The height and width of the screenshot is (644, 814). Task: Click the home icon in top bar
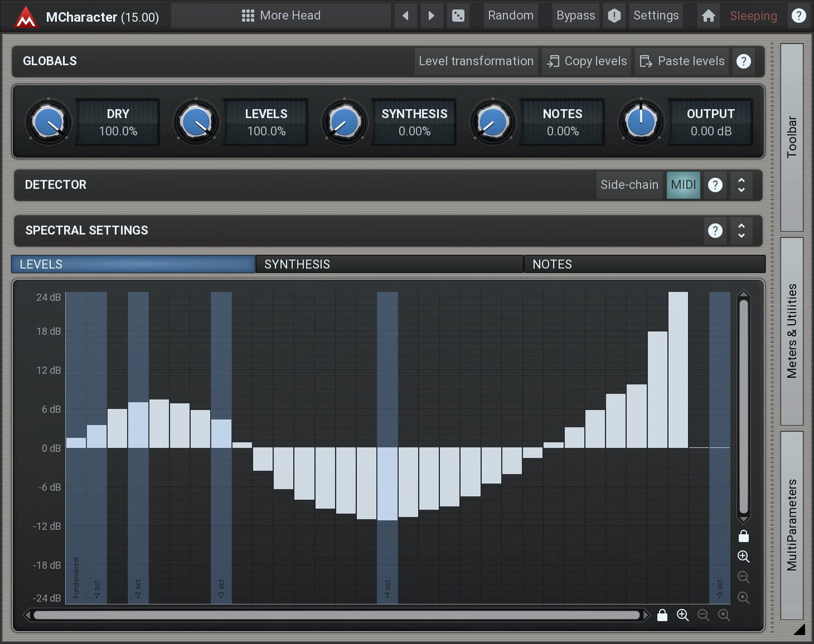708,16
